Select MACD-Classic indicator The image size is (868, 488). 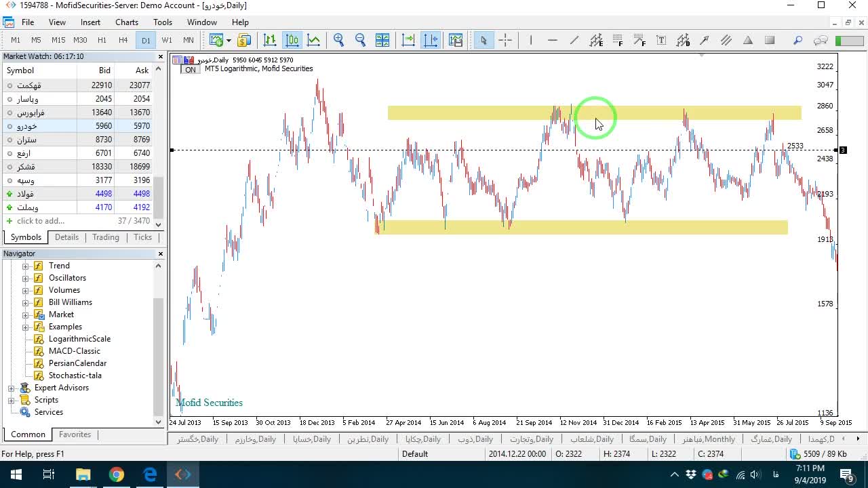[x=75, y=351]
